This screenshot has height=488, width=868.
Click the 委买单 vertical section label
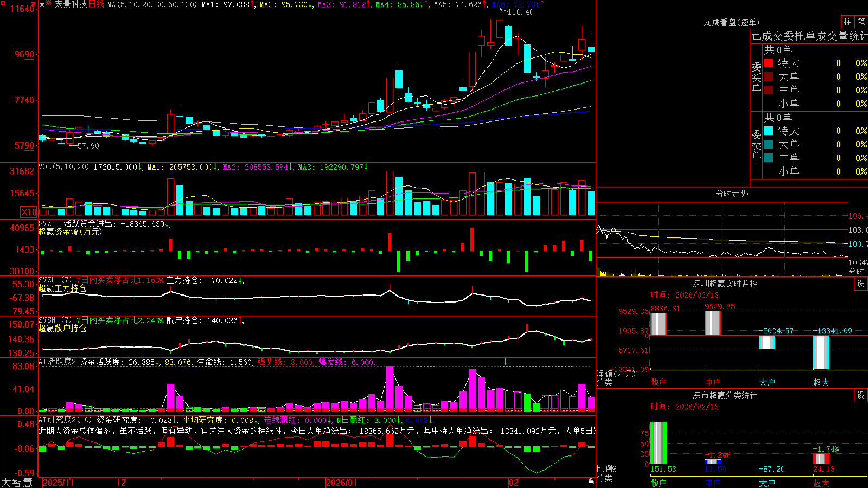click(756, 77)
